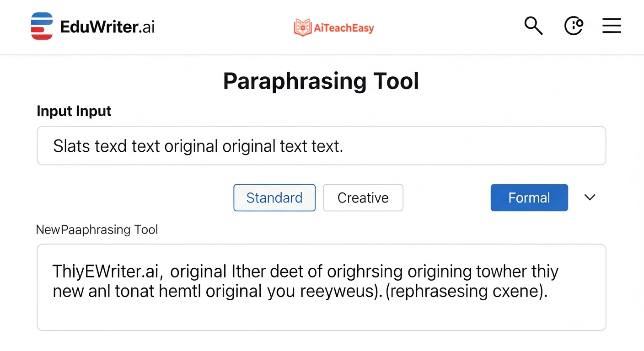Viewport: 644px width, 351px height.
Task: Click the word "towher" in the output
Action: pos(501,272)
